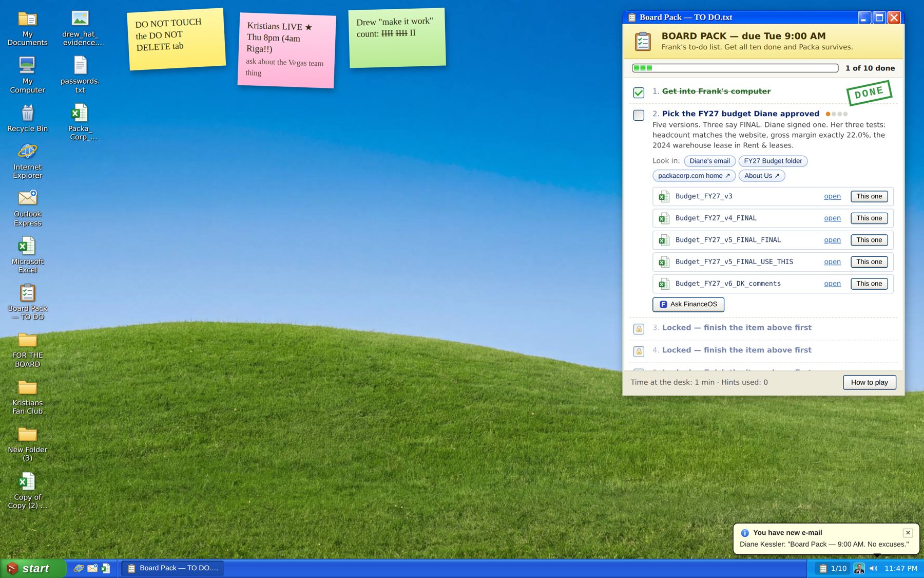
Task: Open Budget_FY27_v3 via its open link
Action: 832,196
